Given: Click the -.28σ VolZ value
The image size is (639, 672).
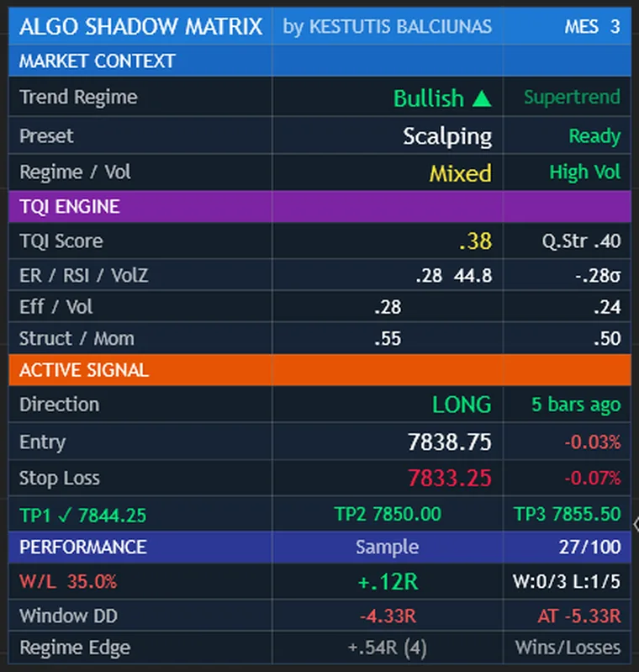Looking at the screenshot, I should [x=598, y=276].
